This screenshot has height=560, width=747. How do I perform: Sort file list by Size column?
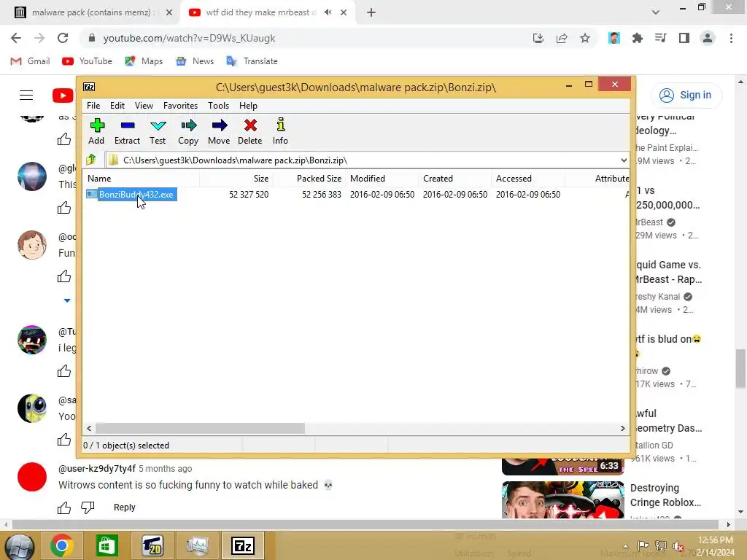236,179
